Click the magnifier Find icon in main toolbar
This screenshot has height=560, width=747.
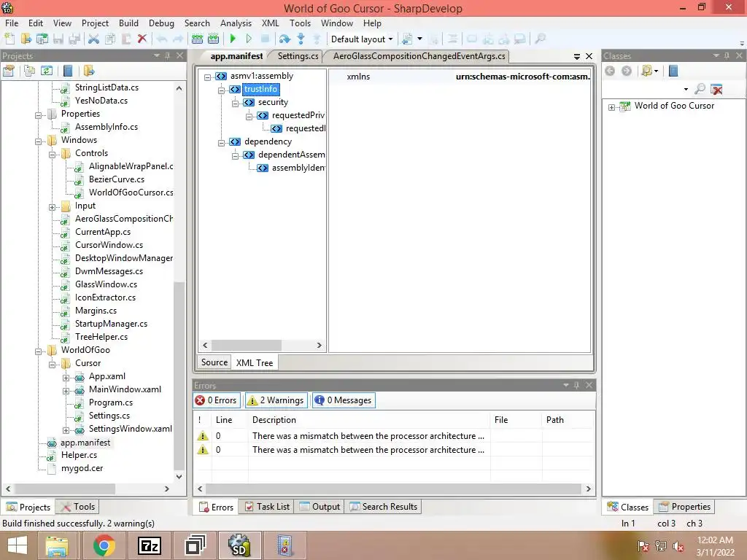[541, 39]
